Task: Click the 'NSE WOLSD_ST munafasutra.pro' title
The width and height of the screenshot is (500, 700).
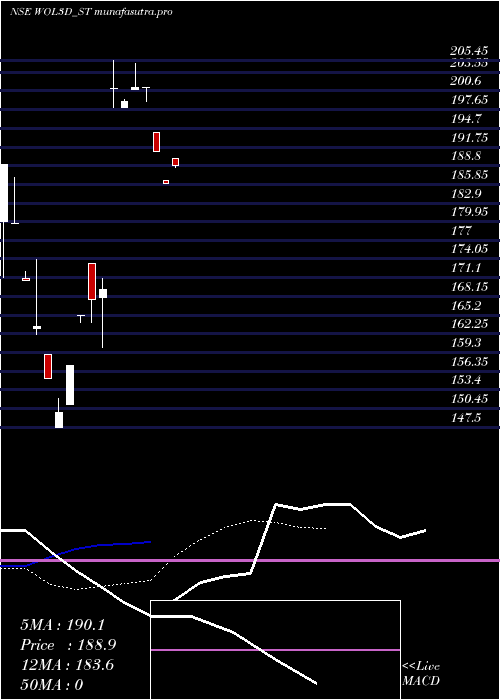Action: (91, 12)
